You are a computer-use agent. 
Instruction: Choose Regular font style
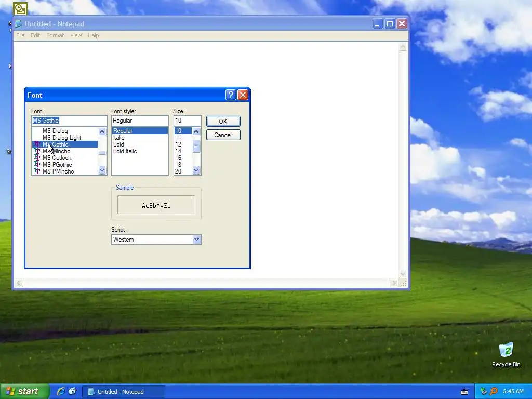point(140,130)
